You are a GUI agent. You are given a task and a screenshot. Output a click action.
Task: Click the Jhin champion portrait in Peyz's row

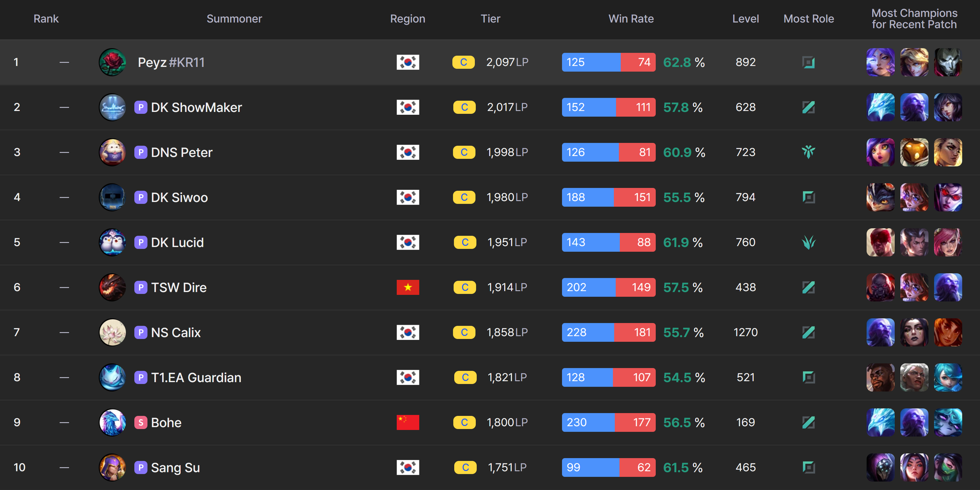pos(948,62)
